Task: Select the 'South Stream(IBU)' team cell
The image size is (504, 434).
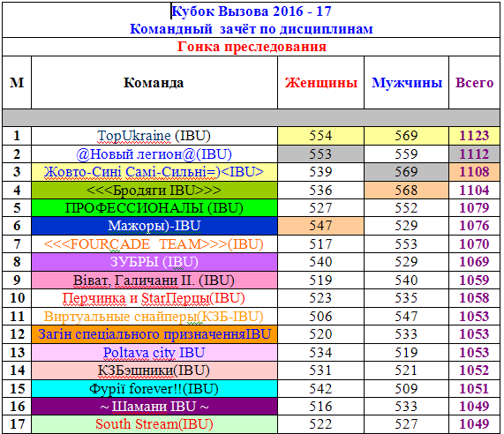Action: [154, 424]
